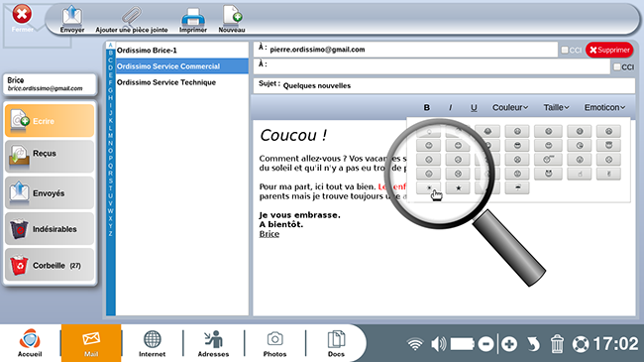Toggle italic with the I button
Screen dimensions: 644x362
tap(450, 107)
